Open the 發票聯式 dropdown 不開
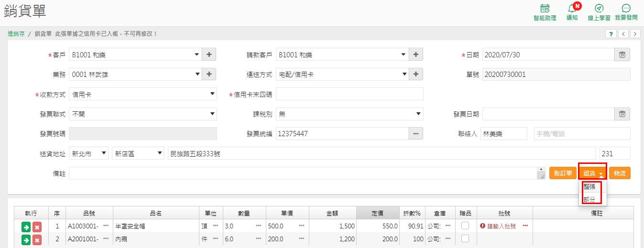 [x=143, y=114]
